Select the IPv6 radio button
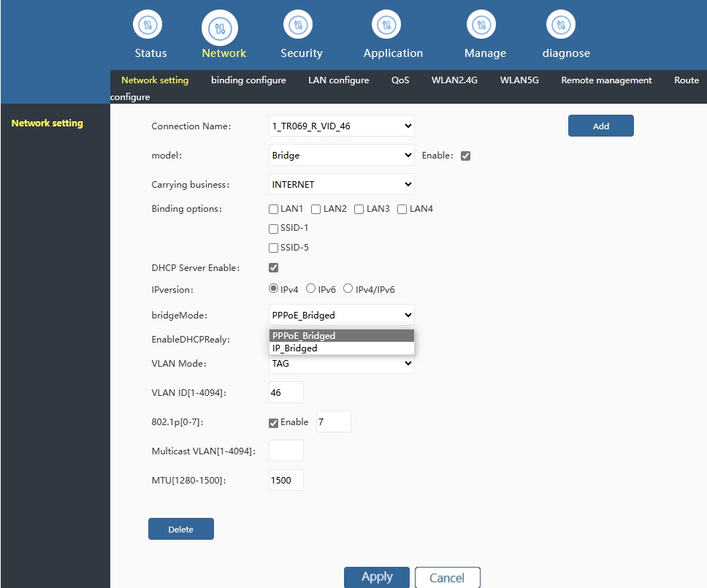 pos(310,289)
